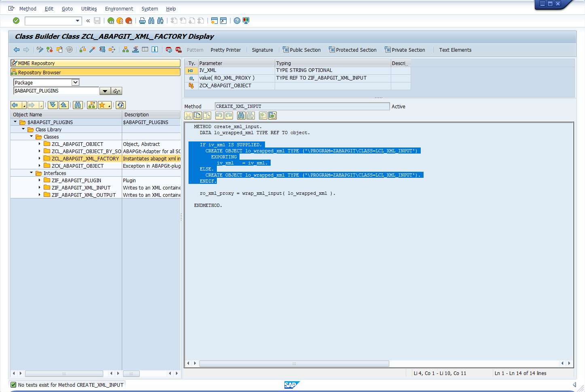Click the Set/Delete Session Breakpoint stop icon
The image size is (585, 392).
pos(169,50)
